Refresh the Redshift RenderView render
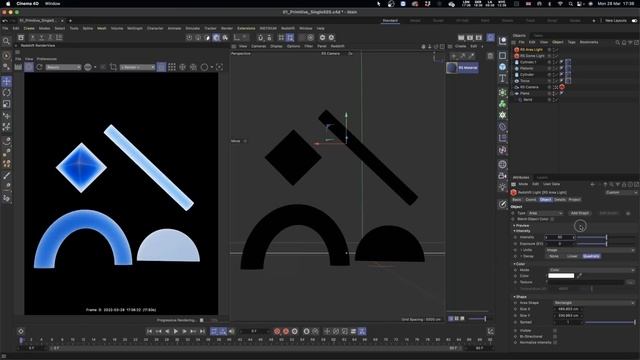The height and width of the screenshot is (360, 640). 39,67
